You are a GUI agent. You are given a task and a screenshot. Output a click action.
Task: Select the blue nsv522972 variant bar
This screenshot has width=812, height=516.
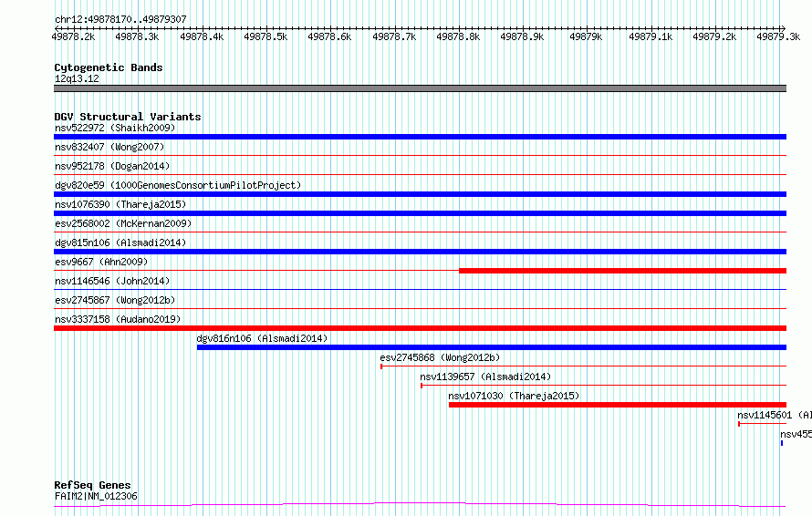coord(420,137)
